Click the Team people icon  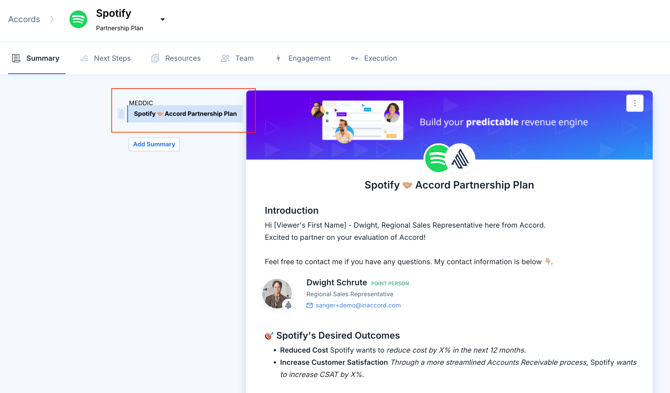(x=225, y=58)
